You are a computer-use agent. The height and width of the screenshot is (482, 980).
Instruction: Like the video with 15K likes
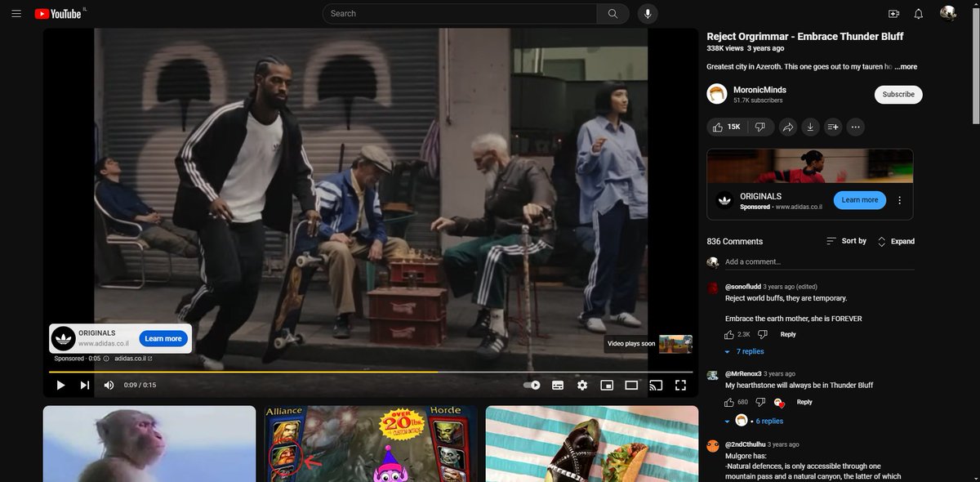[727, 127]
